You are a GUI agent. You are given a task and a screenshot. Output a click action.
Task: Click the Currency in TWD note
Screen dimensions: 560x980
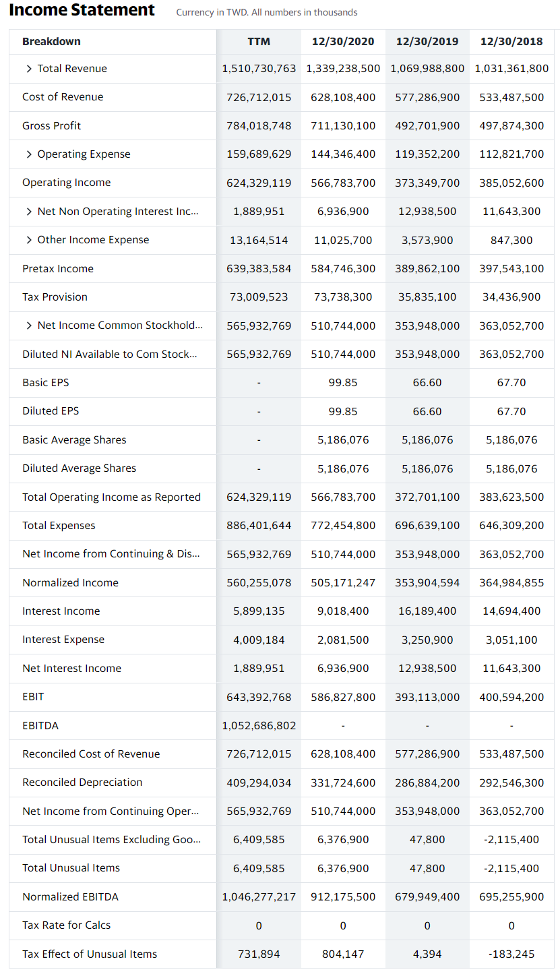pos(267,12)
